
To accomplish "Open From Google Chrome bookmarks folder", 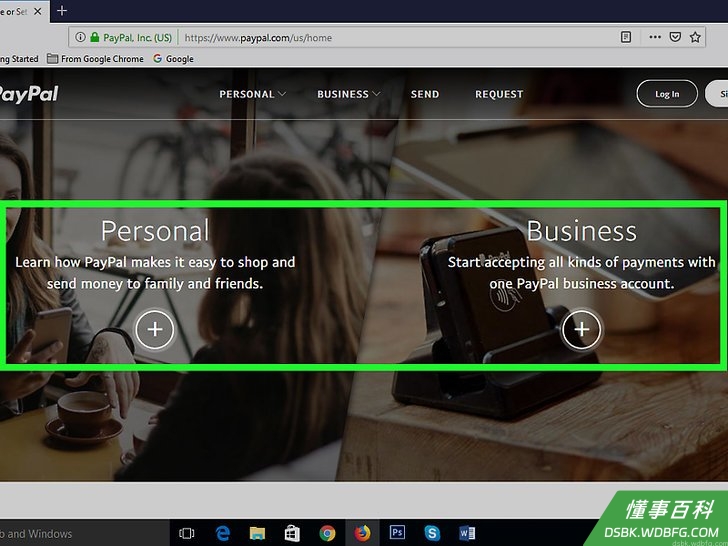I will [96, 59].
